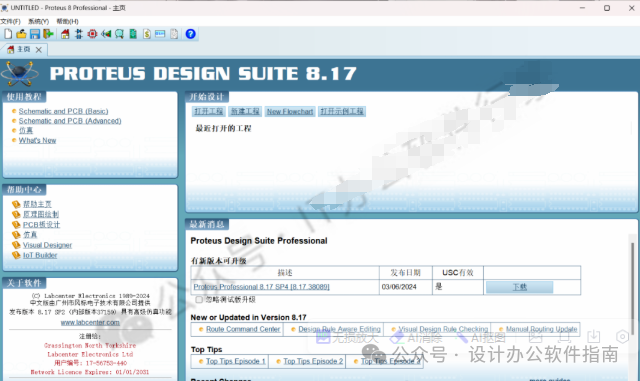Open Schematic and PCB (Basic) tutorial
Screen dimensions: 640x381
point(63,111)
